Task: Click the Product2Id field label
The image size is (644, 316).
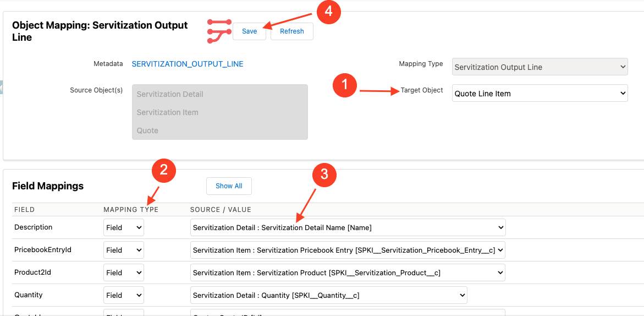Action: (33, 272)
